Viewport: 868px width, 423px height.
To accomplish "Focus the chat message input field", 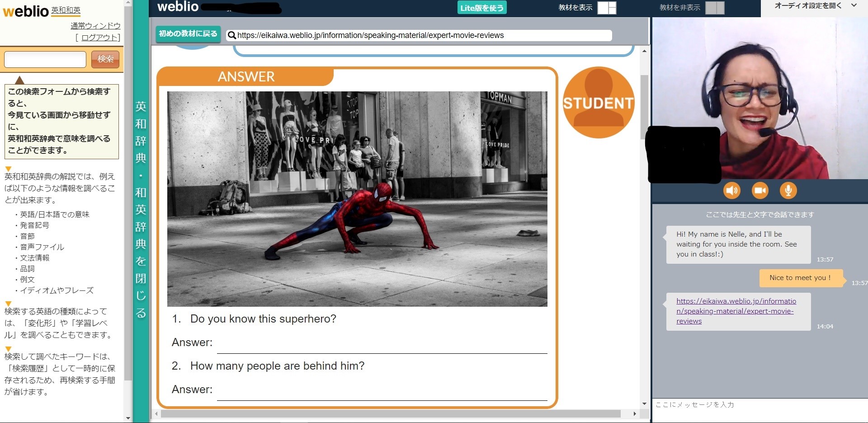I will [x=759, y=405].
